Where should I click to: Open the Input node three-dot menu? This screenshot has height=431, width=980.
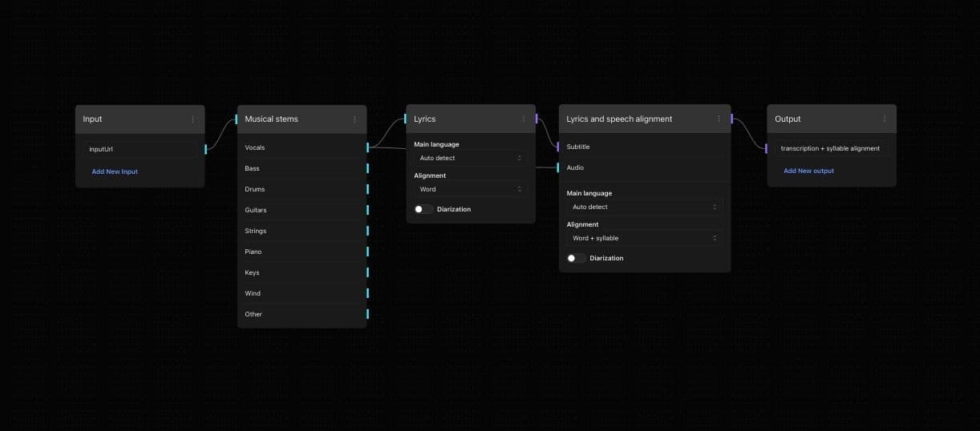point(192,119)
